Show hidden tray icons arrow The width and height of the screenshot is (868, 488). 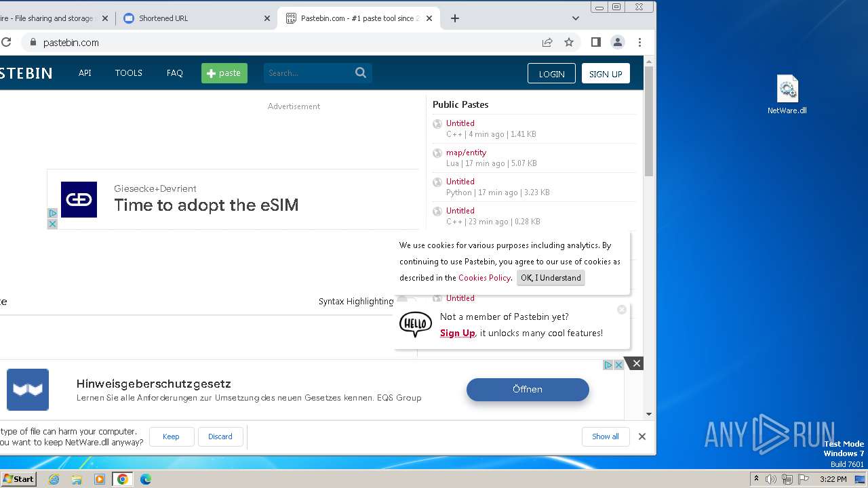[x=756, y=479]
